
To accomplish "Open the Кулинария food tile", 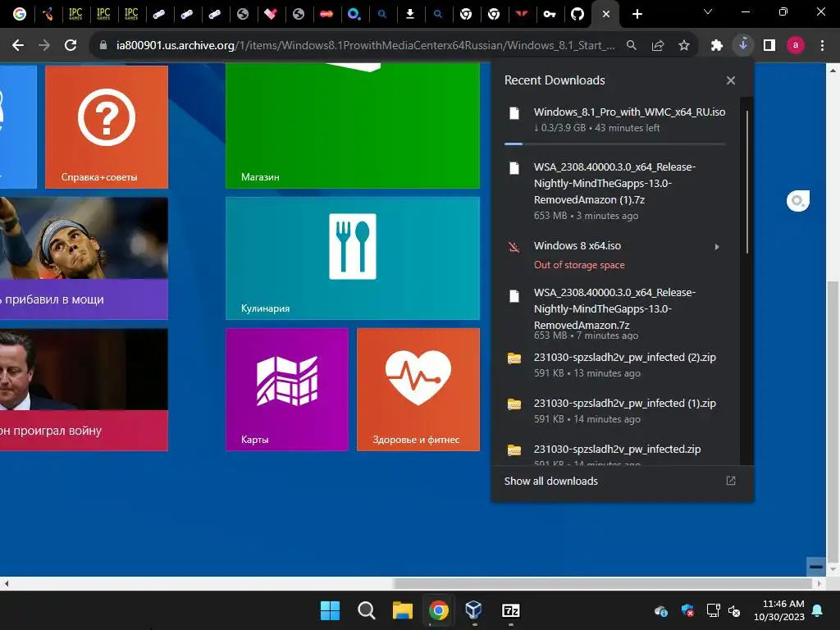I will 353,258.
